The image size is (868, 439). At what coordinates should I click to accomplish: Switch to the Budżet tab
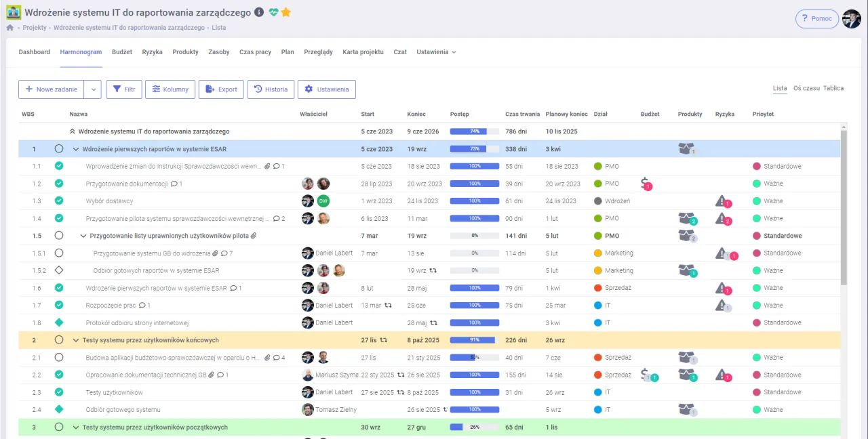click(x=122, y=52)
